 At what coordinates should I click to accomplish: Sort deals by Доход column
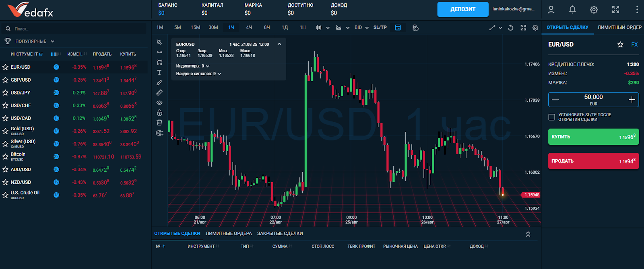479,246
